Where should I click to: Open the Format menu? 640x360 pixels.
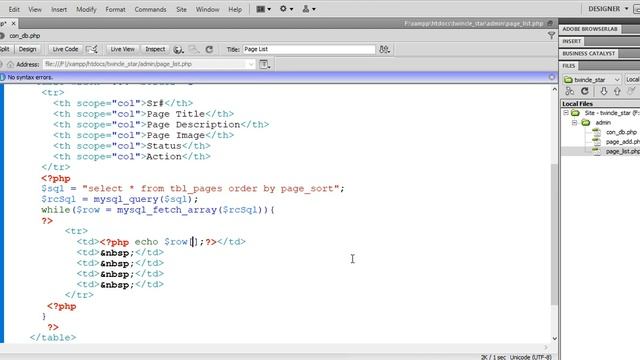pyautogui.click(x=115, y=9)
